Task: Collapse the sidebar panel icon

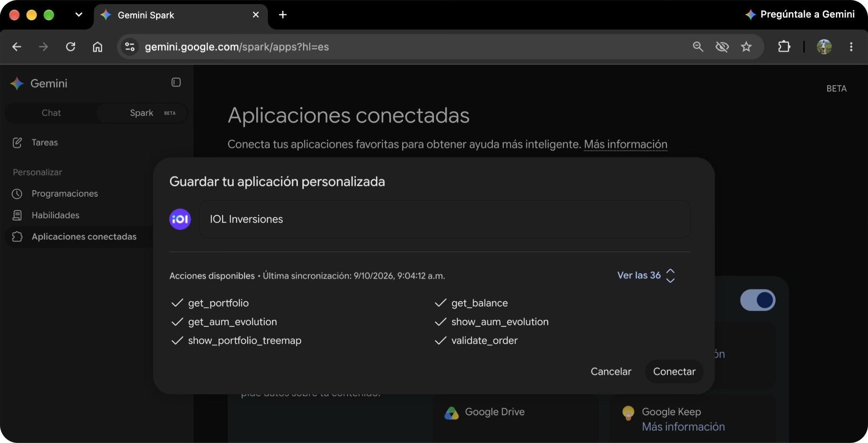Action: tap(176, 82)
